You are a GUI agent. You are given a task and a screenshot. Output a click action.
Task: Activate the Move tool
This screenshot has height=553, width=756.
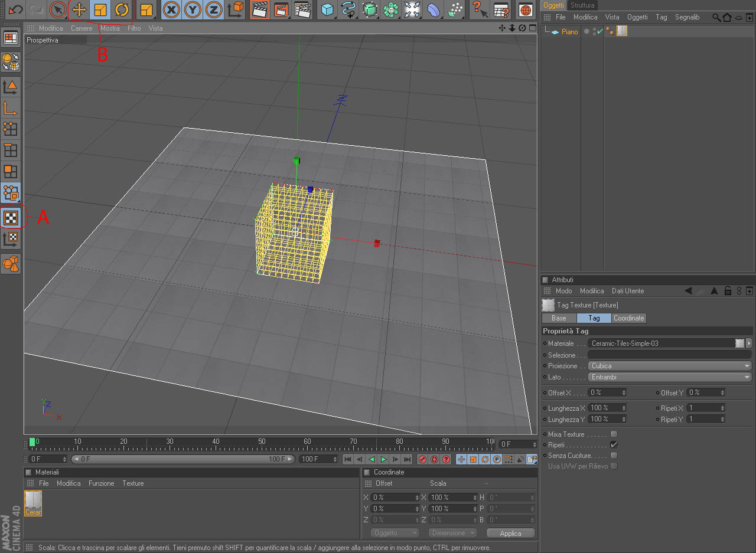tap(79, 9)
